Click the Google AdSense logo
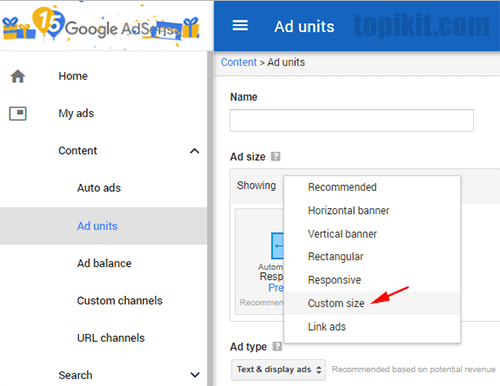500x386 pixels. point(101,27)
